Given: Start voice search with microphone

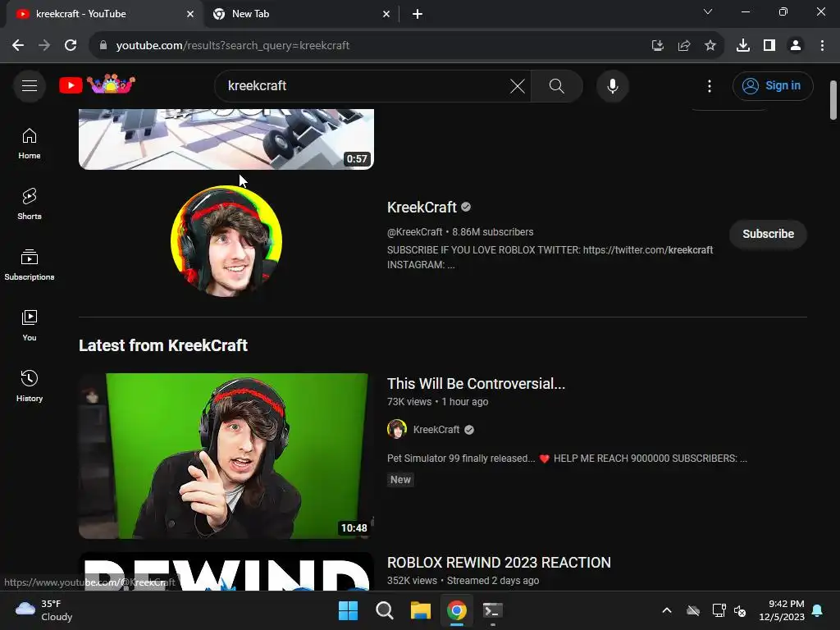Looking at the screenshot, I should click(x=612, y=85).
